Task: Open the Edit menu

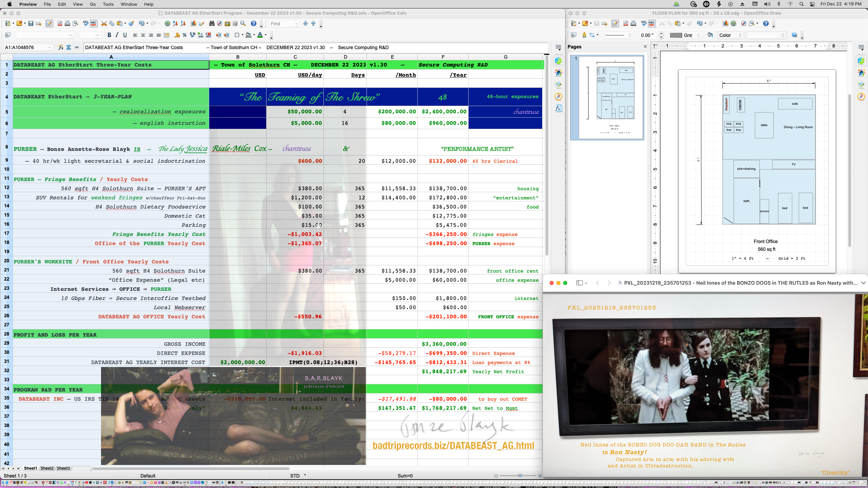Action: pyautogui.click(x=62, y=4)
